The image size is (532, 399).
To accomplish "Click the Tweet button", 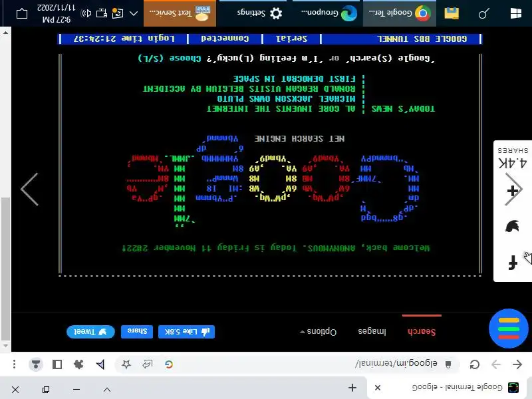I will tap(90, 331).
